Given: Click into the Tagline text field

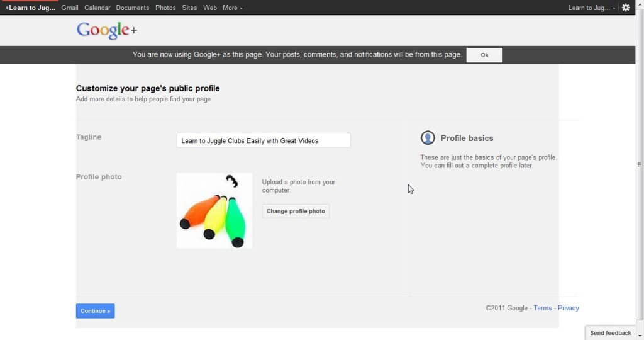Looking at the screenshot, I should 264,140.
